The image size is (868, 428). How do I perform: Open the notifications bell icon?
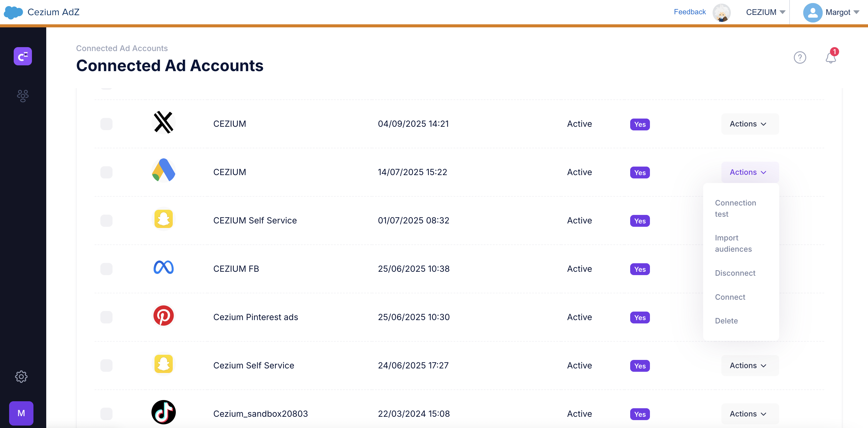[831, 57]
